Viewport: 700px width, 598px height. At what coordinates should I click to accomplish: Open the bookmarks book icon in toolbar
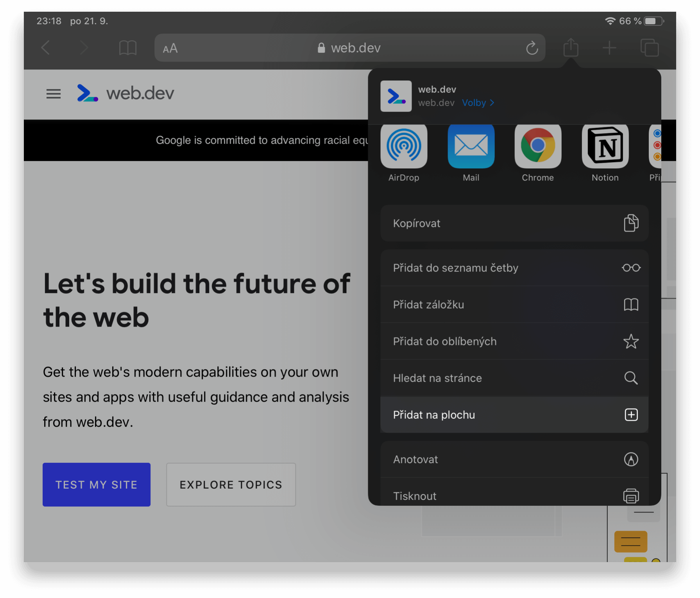(x=128, y=48)
